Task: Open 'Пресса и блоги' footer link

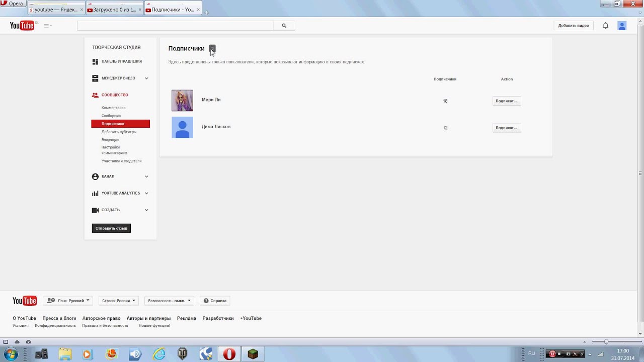Action: coord(59,318)
